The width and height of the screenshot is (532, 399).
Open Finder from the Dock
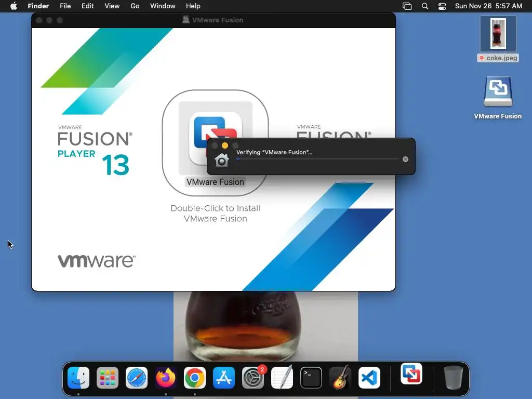[x=78, y=378]
